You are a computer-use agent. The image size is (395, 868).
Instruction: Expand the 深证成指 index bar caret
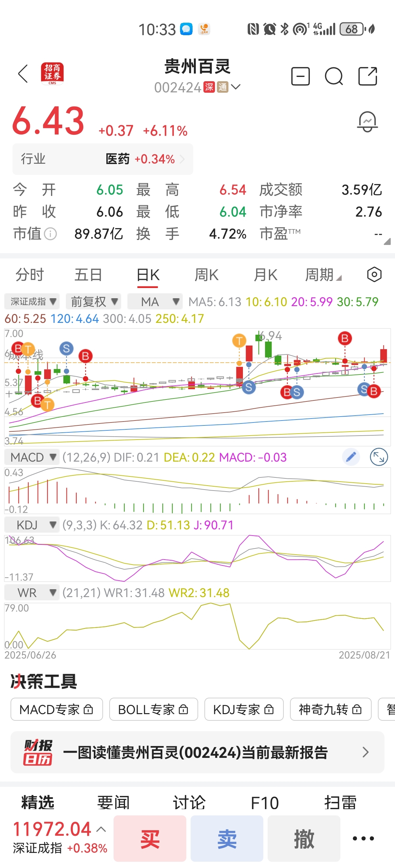[x=101, y=829]
